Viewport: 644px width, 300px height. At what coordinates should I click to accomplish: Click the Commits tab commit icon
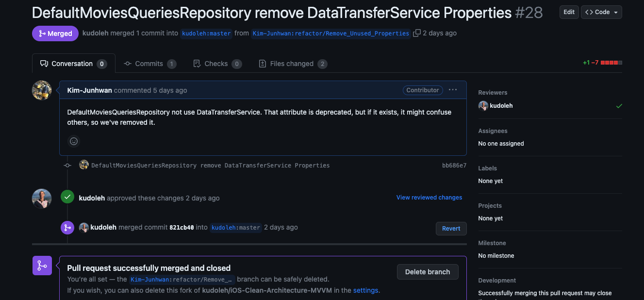(128, 64)
